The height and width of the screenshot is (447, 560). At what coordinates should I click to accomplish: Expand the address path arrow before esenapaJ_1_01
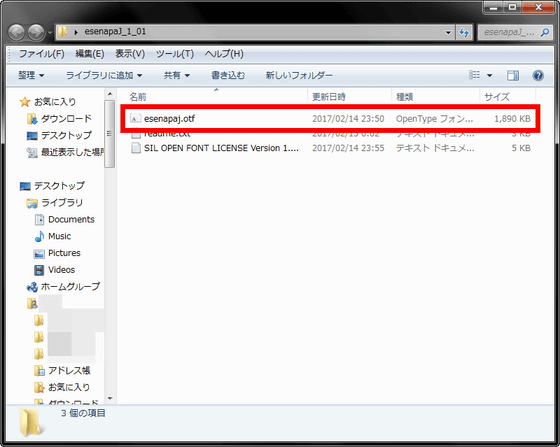coord(76,32)
